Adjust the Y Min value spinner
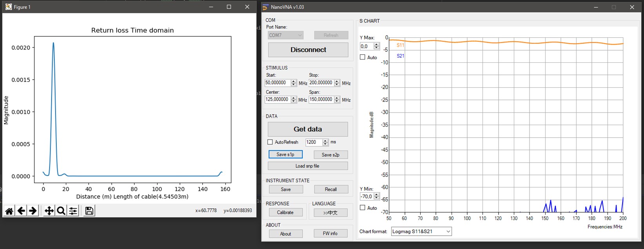The width and height of the screenshot is (644, 249). tap(377, 196)
